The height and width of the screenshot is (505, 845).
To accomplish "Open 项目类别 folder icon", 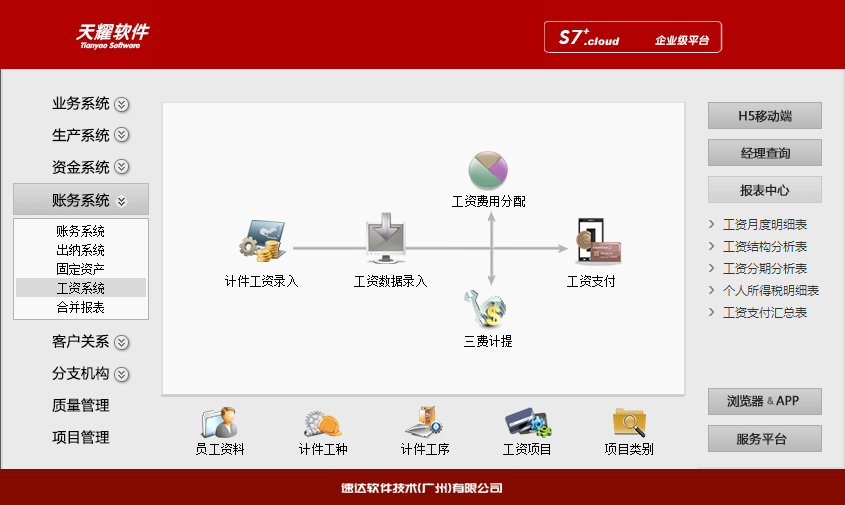I will (629, 423).
